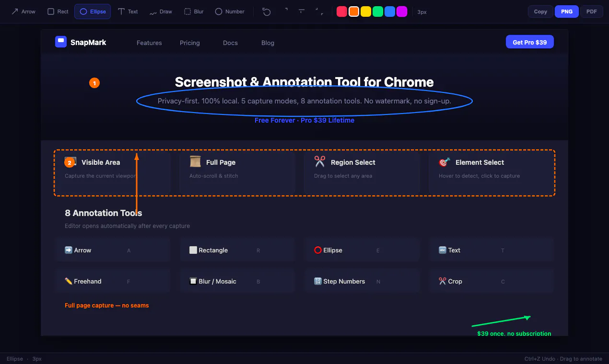Copy the annotated image with Copy button
This screenshot has width=609, height=364.
click(540, 11)
